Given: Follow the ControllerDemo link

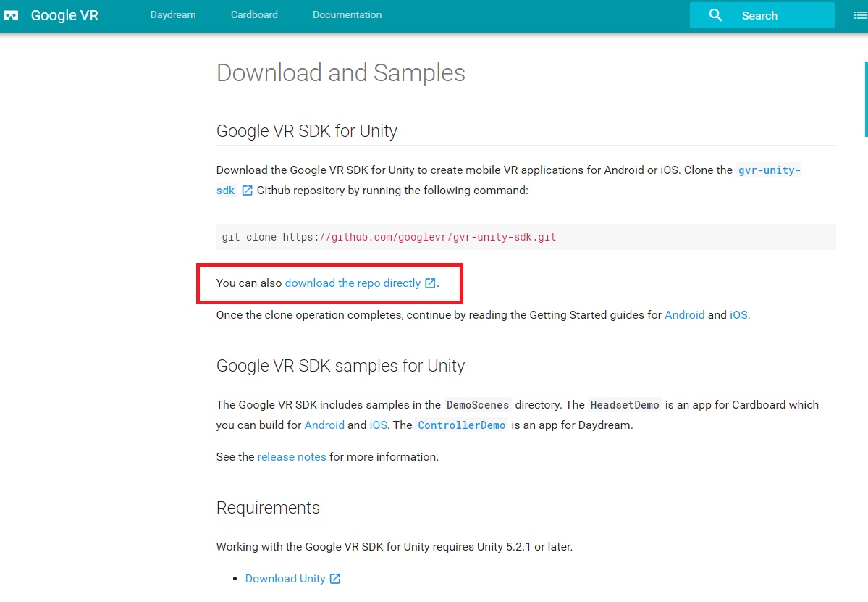Looking at the screenshot, I should point(462,425).
